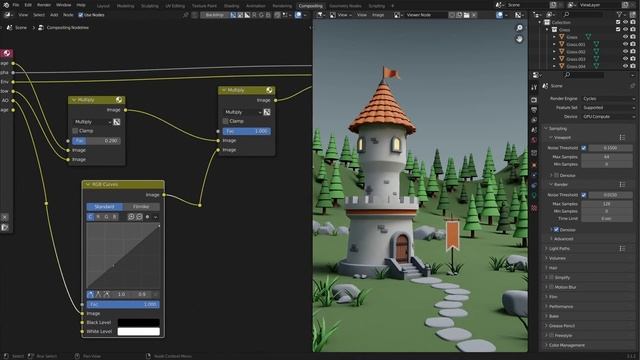
Task: Open the Render Engine Cycles dropdown
Action: (x=609, y=99)
